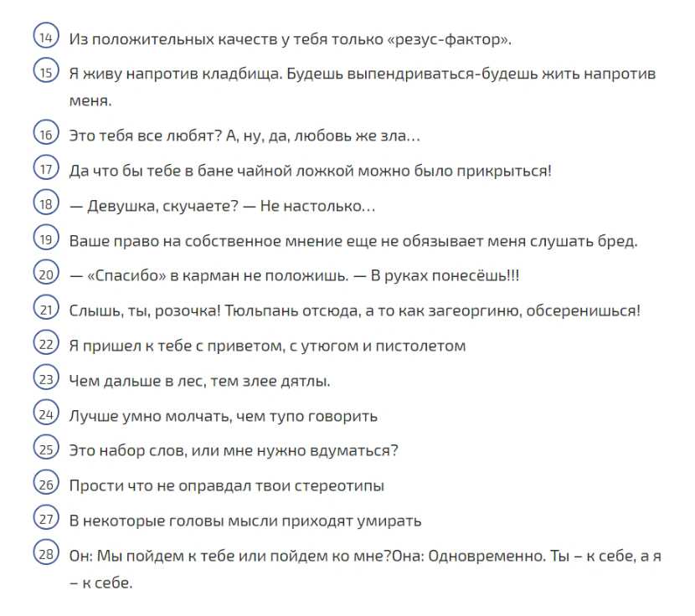This screenshot has width=695, height=616.
Task: Click the text about living opposite кладбища
Action: pyautogui.click(x=362, y=87)
